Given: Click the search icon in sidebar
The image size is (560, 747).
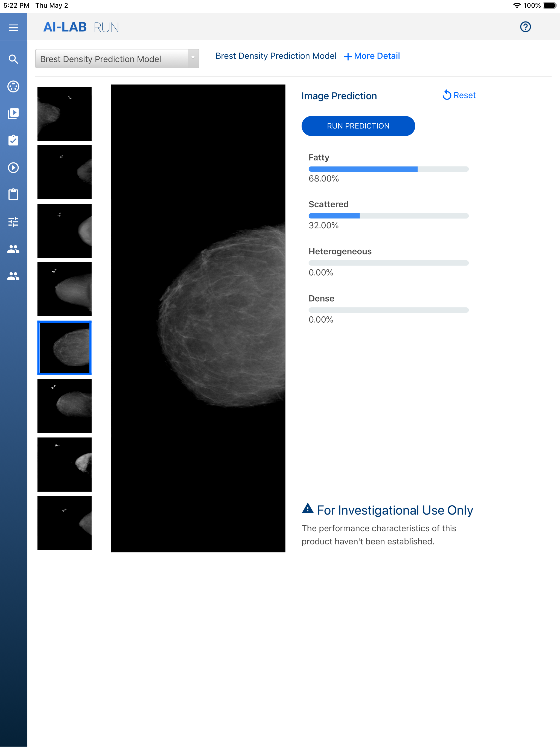Looking at the screenshot, I should [13, 59].
